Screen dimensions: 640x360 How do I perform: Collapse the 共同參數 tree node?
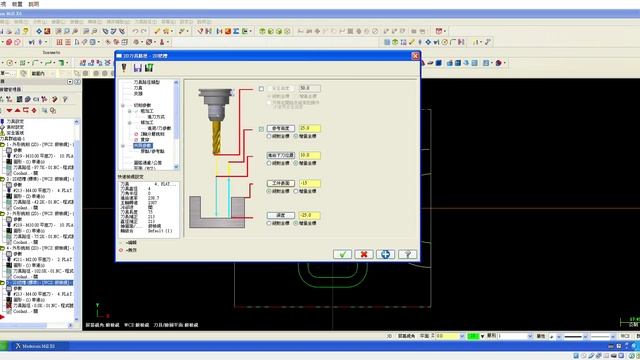point(123,145)
